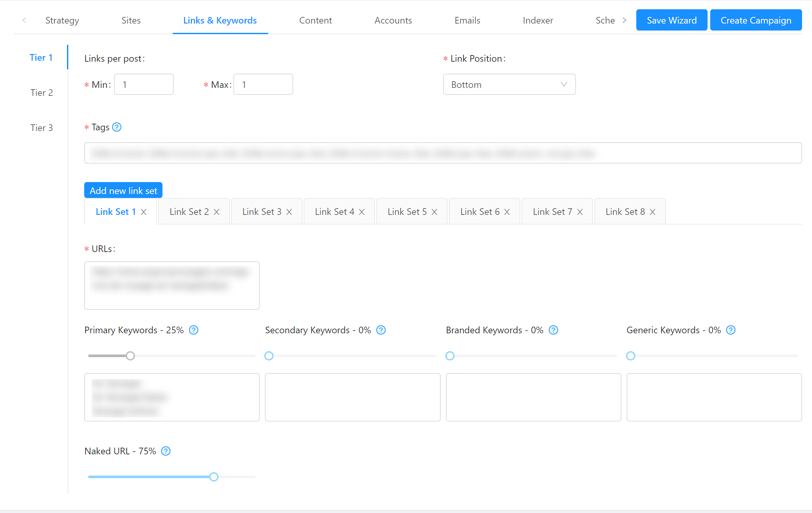812x513 pixels.
Task: Click the Create Campaign button
Action: (x=756, y=20)
